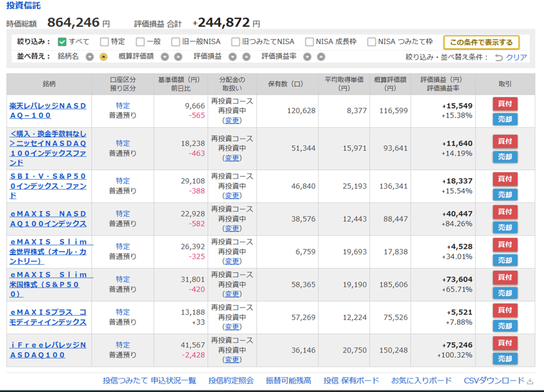Enable the 旧一般NISA filter checkbox
544x392 pixels.
[x=175, y=42]
